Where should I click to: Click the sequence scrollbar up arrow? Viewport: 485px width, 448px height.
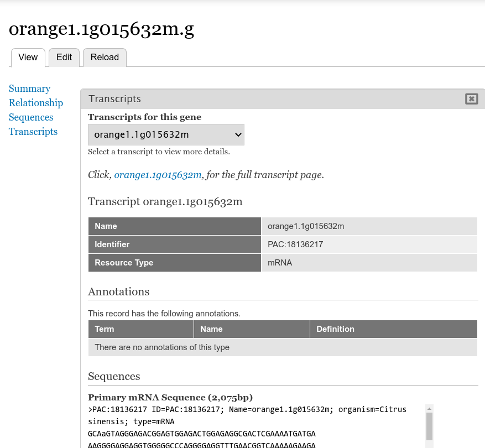point(429,409)
